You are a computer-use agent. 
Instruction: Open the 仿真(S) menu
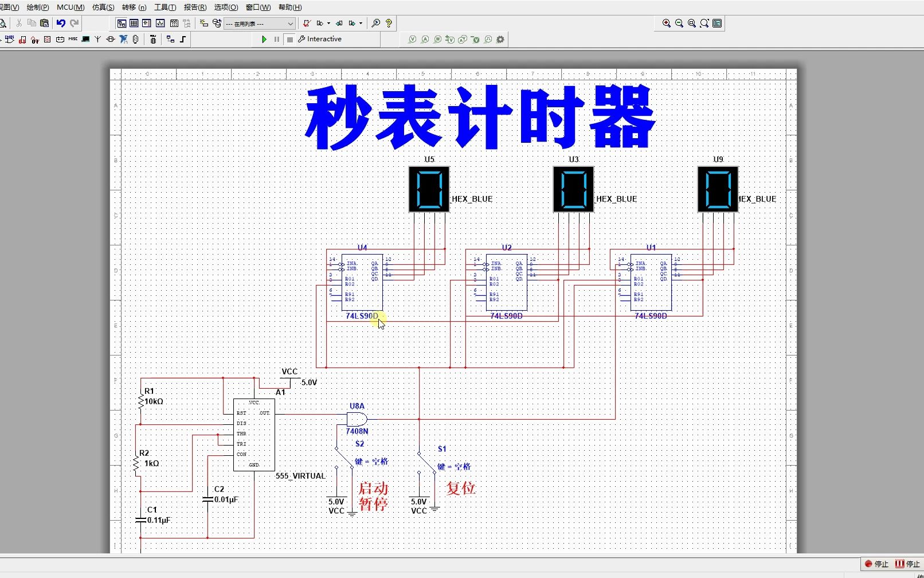pyautogui.click(x=103, y=7)
